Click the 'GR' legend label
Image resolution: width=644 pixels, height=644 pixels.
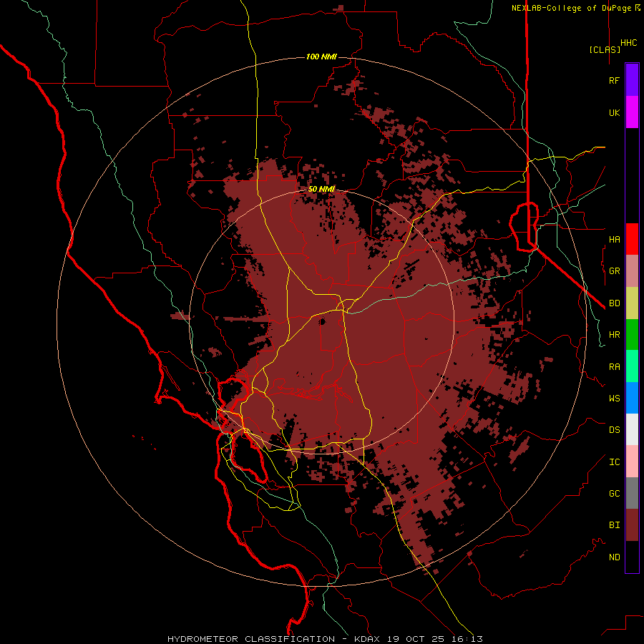(x=614, y=271)
